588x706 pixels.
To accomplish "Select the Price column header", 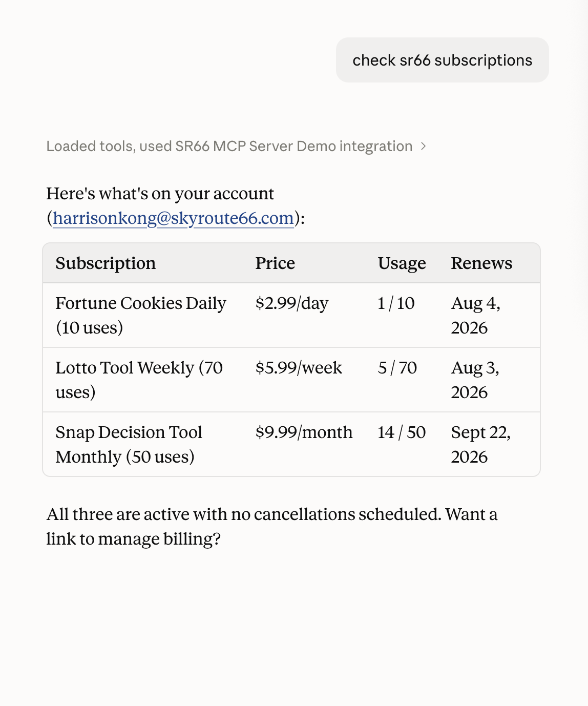I will pos(275,263).
